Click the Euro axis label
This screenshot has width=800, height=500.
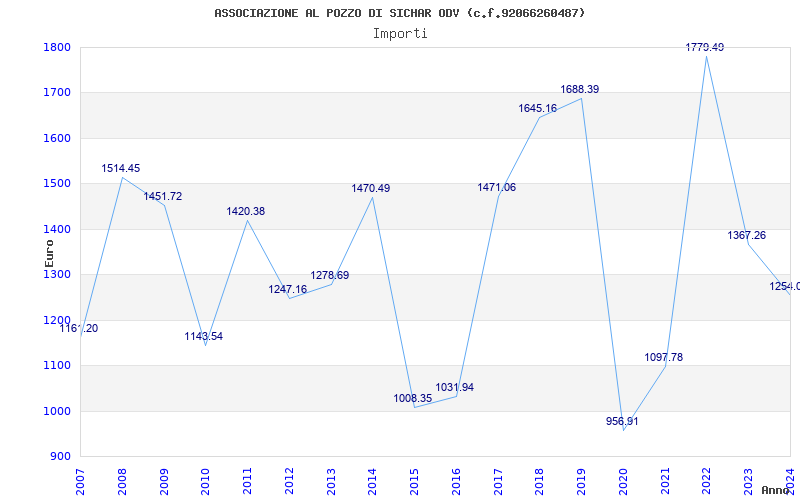pyautogui.click(x=49, y=254)
